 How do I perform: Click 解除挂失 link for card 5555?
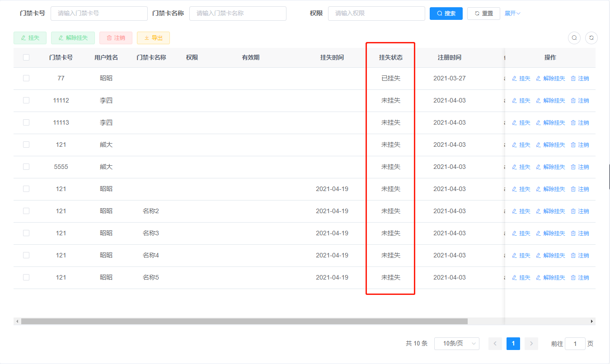pos(555,167)
